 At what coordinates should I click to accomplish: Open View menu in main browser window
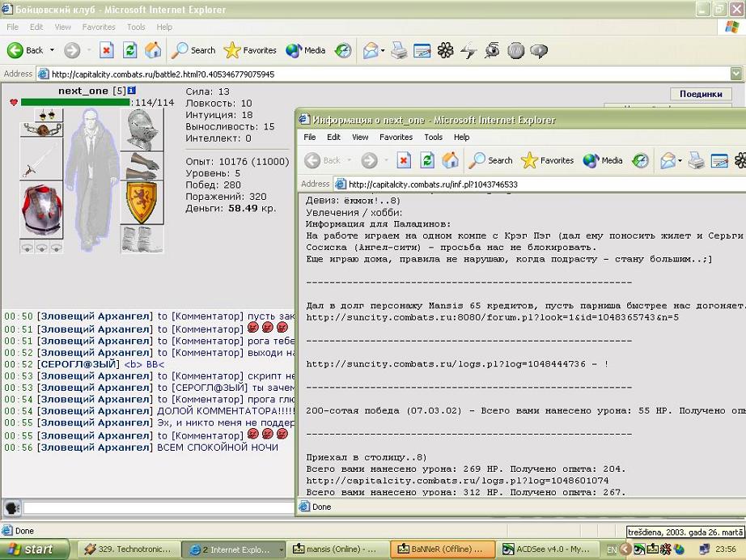(62, 28)
